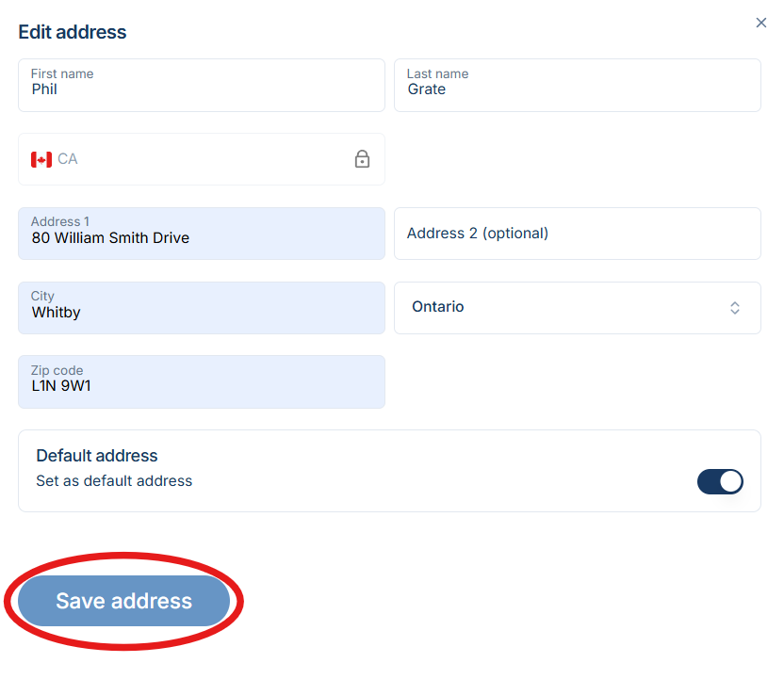Click the X to close the dialog
This screenshot has height=679, width=784.
point(760,23)
